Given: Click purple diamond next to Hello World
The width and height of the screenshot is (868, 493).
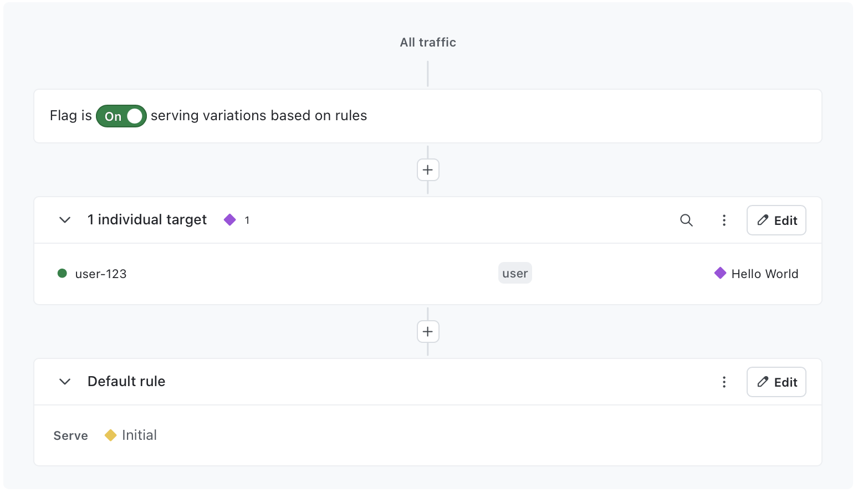Looking at the screenshot, I should 720,273.
